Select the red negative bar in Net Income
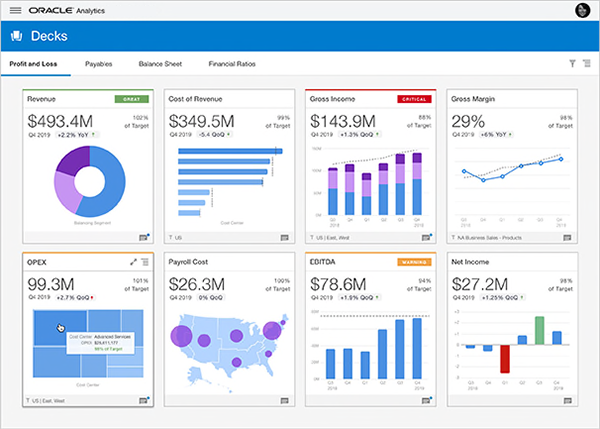The image size is (600, 429). click(x=505, y=359)
